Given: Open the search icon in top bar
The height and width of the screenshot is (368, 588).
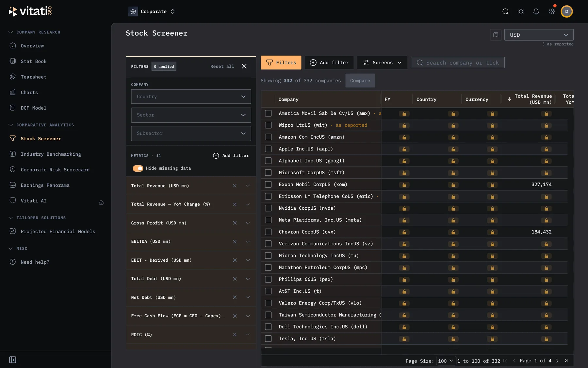Looking at the screenshot, I should coord(505,11).
